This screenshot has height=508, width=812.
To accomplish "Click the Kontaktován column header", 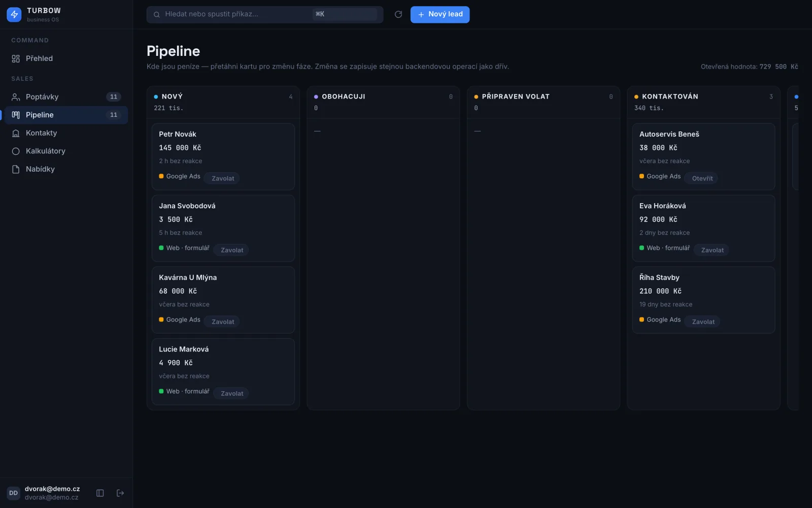I will click(704, 102).
